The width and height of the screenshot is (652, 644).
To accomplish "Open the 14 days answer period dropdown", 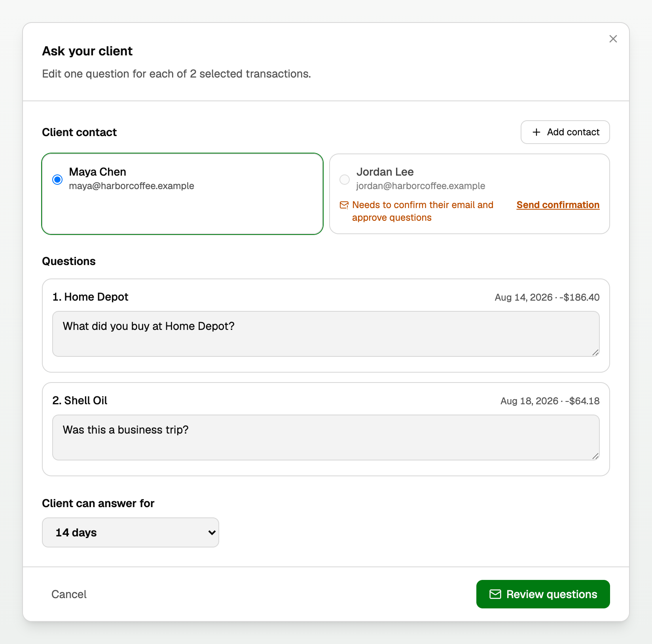I will pyautogui.click(x=131, y=532).
